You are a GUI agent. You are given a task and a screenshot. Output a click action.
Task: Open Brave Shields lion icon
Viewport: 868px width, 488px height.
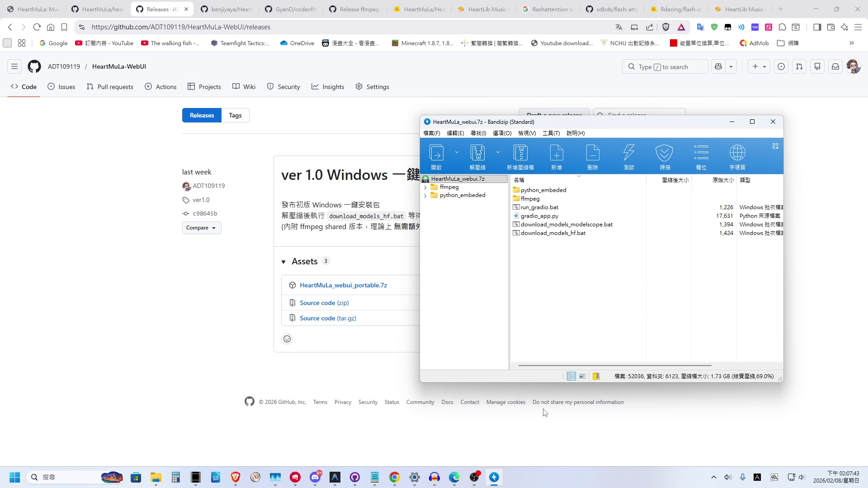coord(666,27)
